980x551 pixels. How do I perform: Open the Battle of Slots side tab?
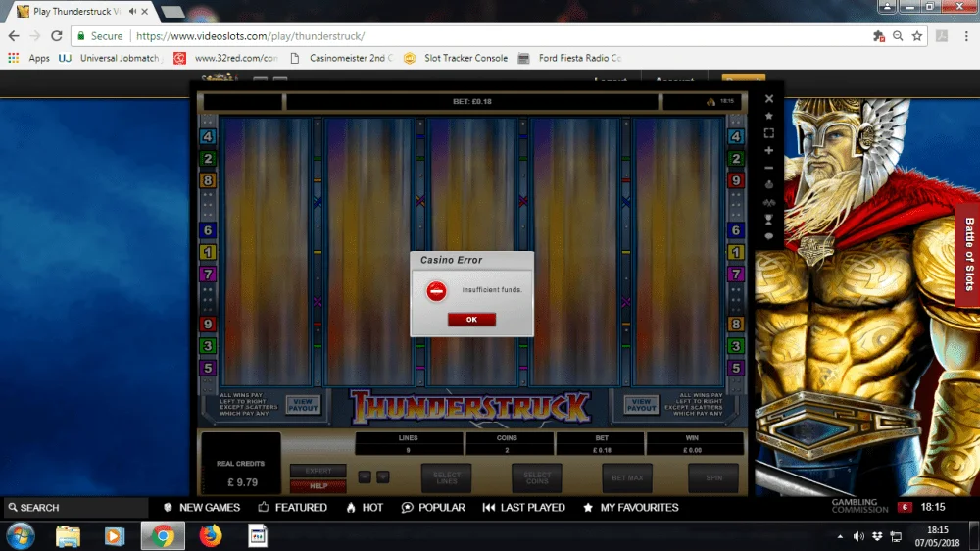[x=968, y=254]
